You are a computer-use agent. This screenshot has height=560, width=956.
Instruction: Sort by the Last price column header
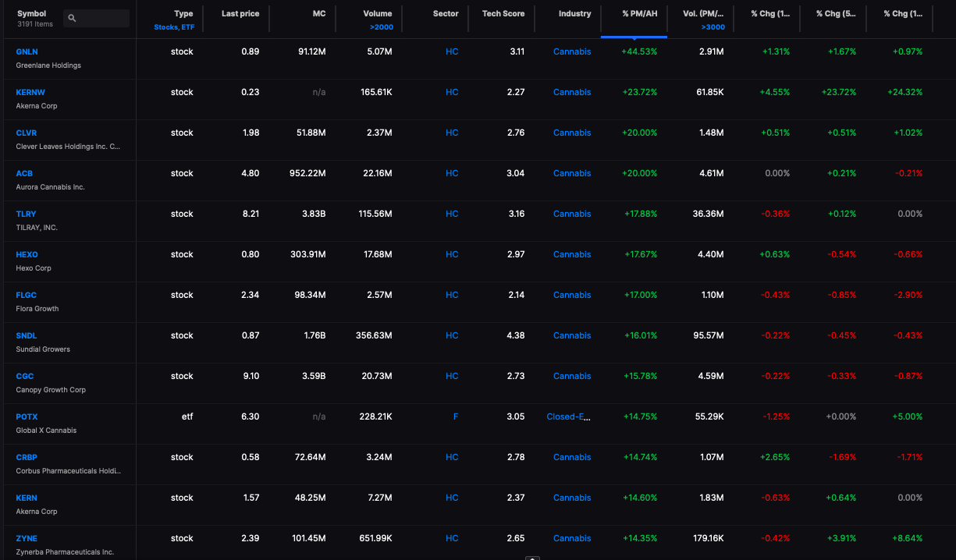(240, 13)
